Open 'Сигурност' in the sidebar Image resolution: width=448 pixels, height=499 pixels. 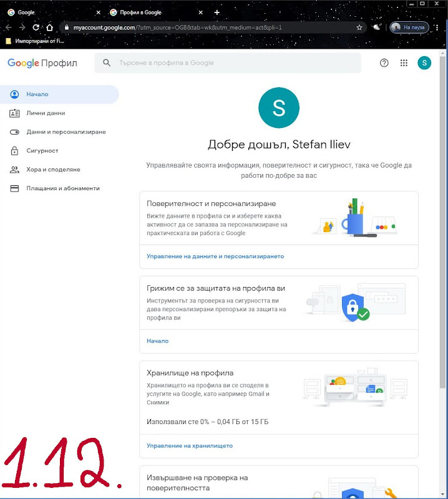(x=59, y=150)
